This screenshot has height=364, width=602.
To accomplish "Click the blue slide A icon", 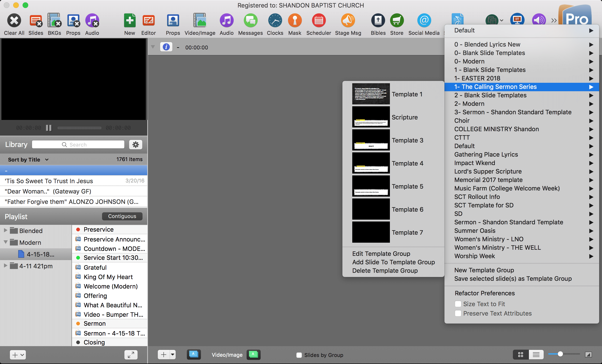I will tap(194, 354).
